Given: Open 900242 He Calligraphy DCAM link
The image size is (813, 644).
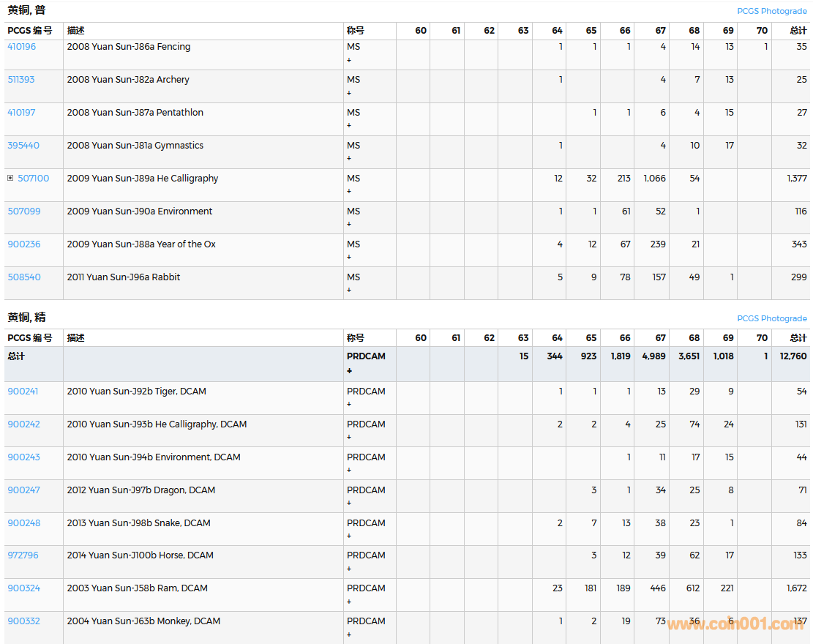Looking at the screenshot, I should tap(23, 424).
